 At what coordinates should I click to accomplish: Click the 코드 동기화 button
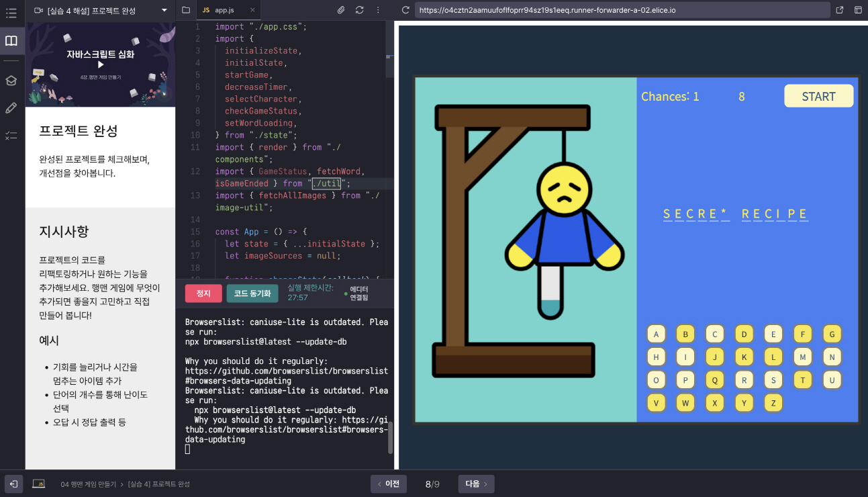point(252,293)
